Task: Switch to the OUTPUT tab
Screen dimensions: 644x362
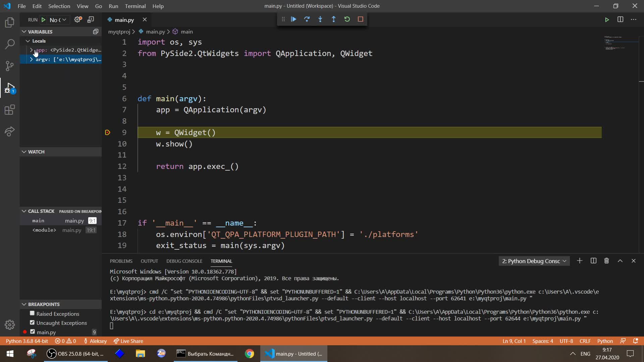Action: click(x=149, y=261)
